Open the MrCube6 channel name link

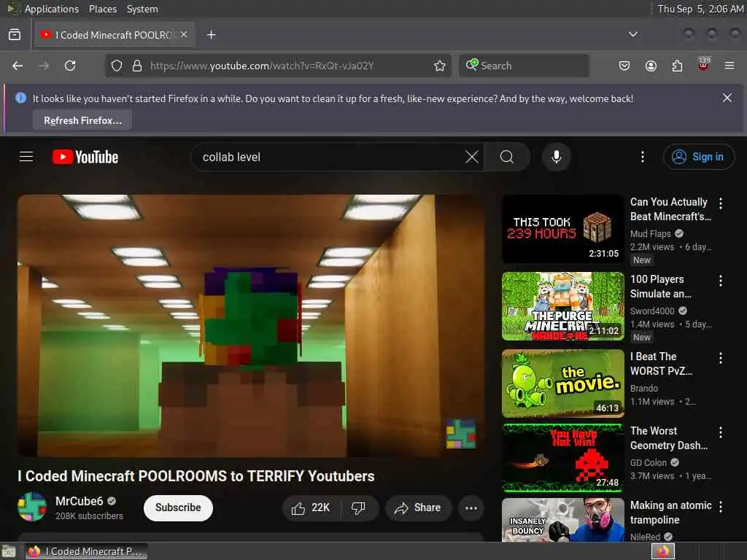[79, 501]
